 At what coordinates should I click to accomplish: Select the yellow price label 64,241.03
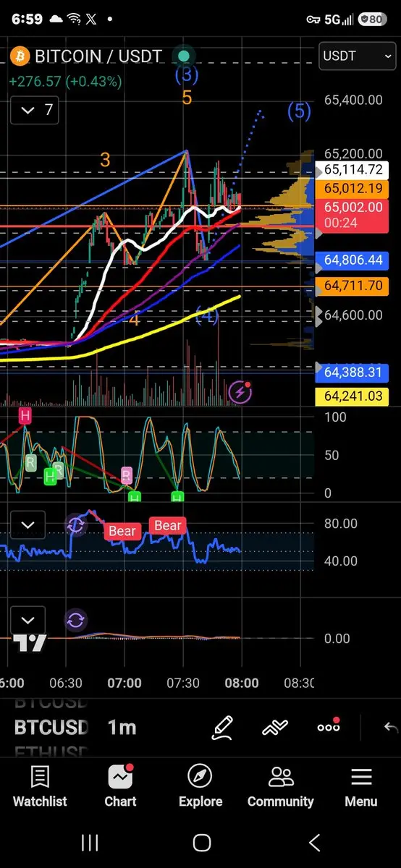353,396
